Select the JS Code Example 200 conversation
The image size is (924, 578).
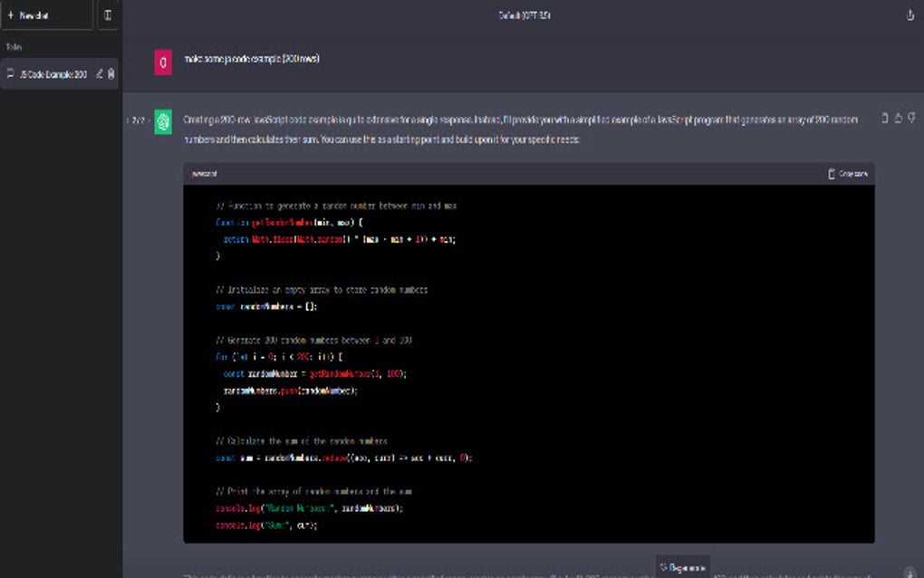coord(54,74)
